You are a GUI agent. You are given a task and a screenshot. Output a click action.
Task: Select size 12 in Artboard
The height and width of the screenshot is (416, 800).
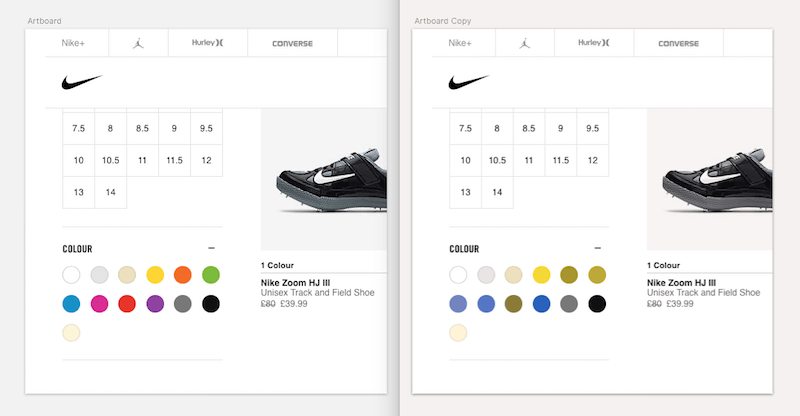[x=206, y=160]
